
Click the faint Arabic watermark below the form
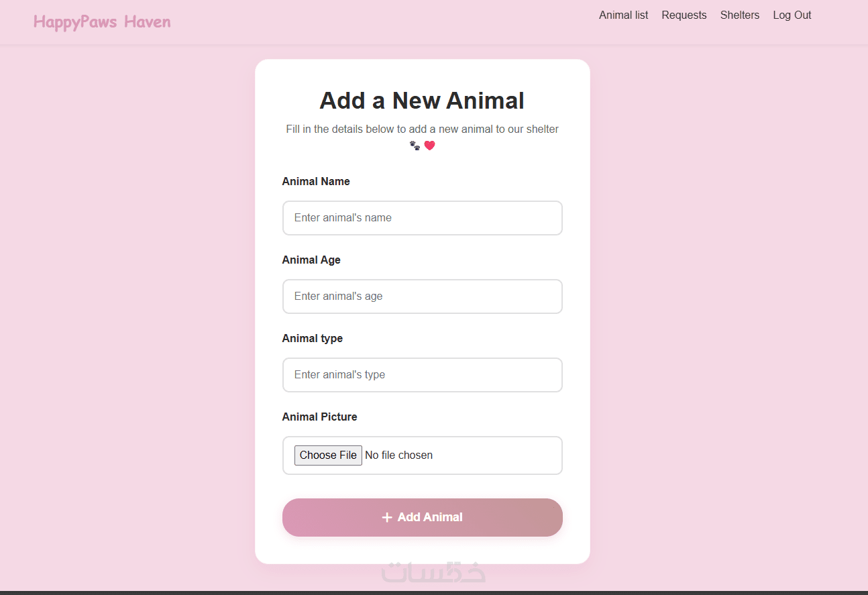(433, 572)
